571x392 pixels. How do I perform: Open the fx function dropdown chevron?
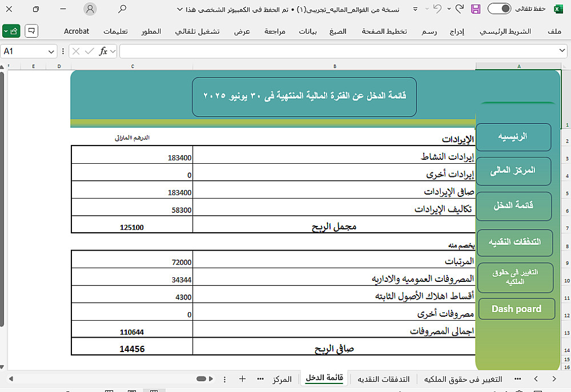[113, 52]
